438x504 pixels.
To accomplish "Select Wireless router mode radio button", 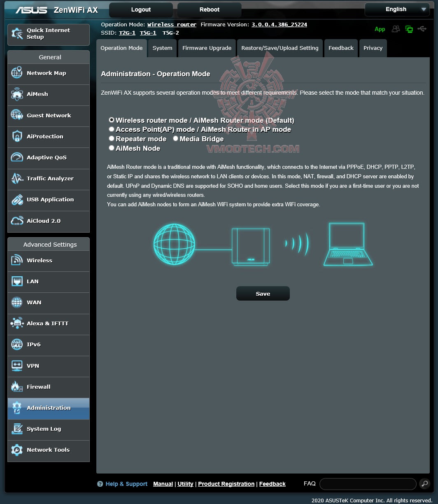I will pyautogui.click(x=111, y=120).
